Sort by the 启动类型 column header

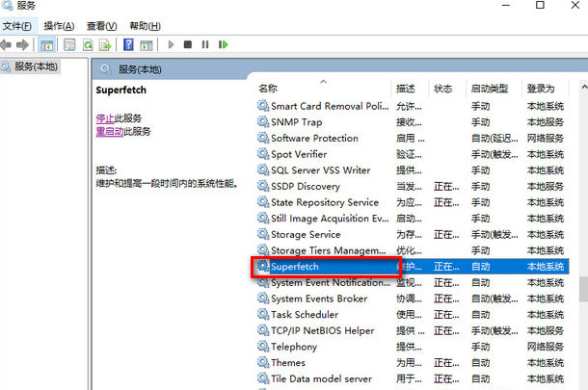coord(490,89)
